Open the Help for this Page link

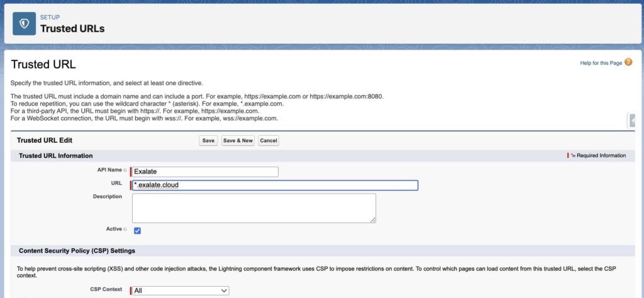click(x=601, y=63)
